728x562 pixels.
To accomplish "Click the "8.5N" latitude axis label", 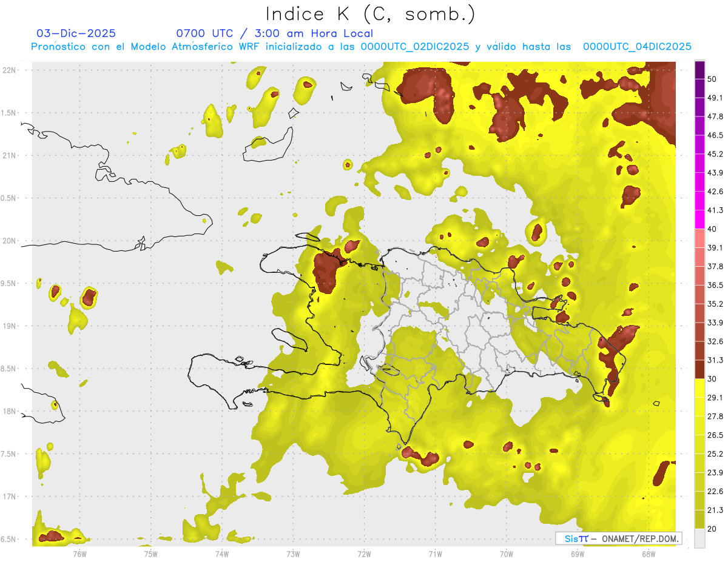I will click(8, 369).
